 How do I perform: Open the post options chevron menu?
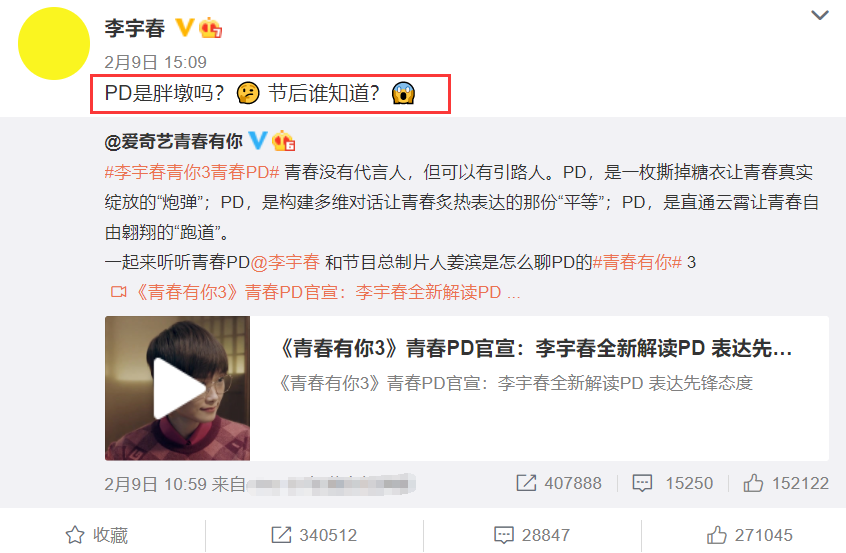coord(820,15)
